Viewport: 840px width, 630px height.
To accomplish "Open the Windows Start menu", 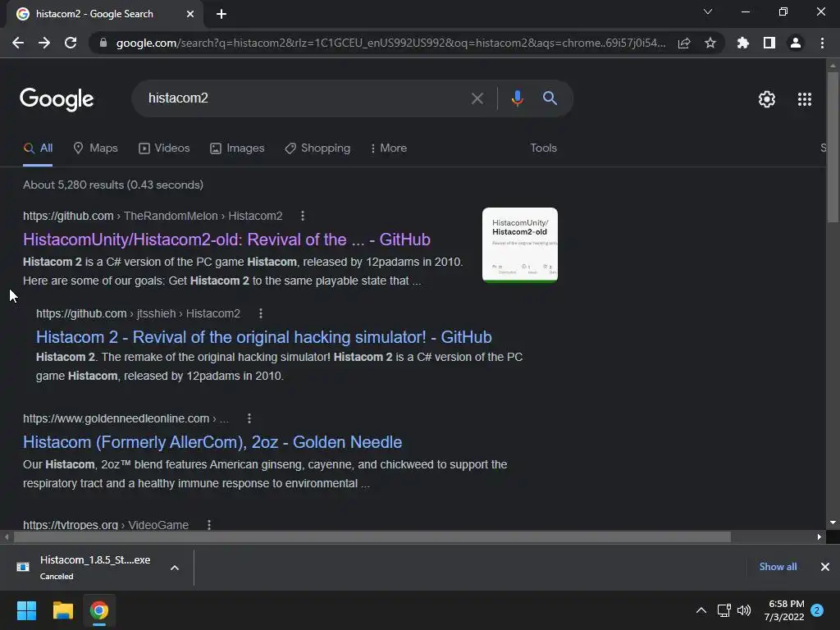I will pos(26,610).
